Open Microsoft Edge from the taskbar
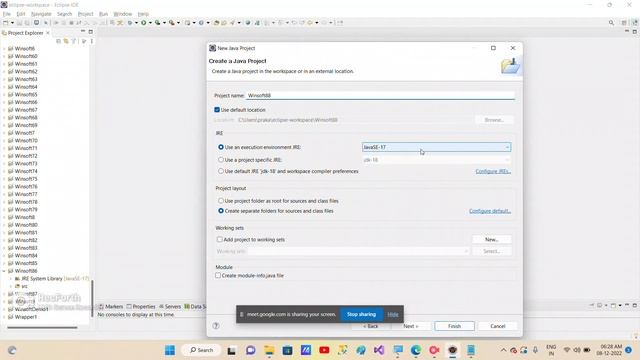This screenshot has height=360, width=640. coord(416,350)
